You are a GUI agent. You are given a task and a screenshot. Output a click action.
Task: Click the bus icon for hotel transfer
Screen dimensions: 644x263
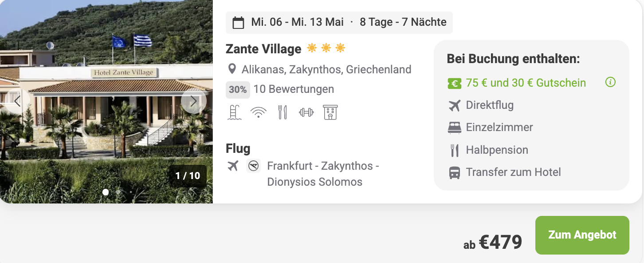454,172
